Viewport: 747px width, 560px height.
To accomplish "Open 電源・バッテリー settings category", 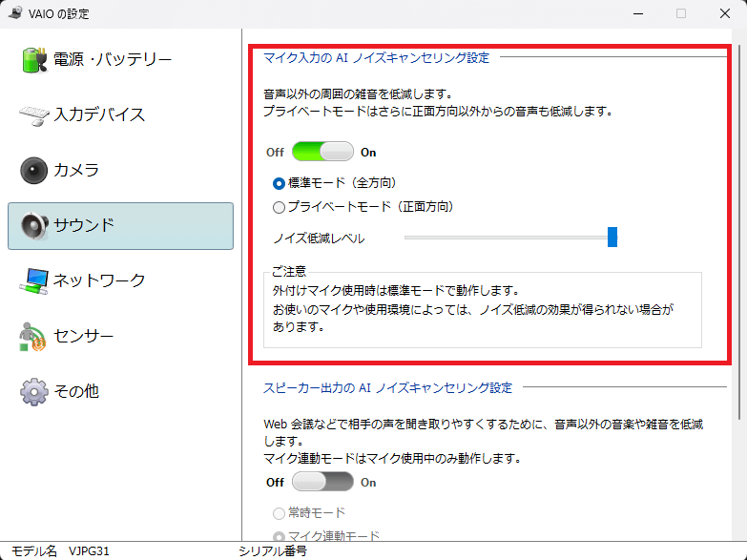I will [x=120, y=59].
